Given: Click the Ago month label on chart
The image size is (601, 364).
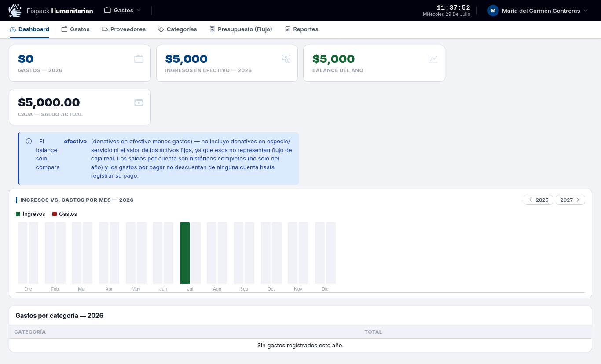Looking at the screenshot, I should click(x=217, y=289).
